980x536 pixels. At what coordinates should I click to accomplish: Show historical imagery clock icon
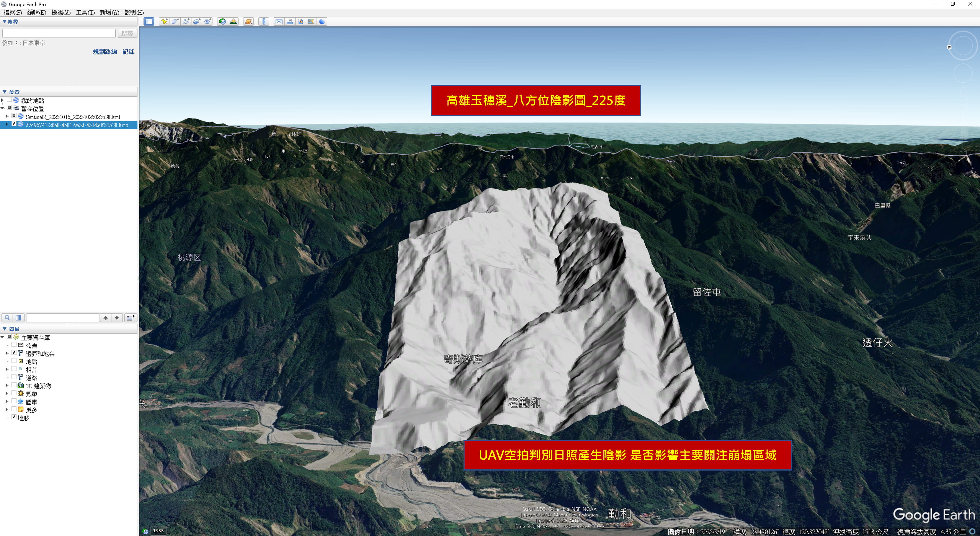[x=222, y=22]
